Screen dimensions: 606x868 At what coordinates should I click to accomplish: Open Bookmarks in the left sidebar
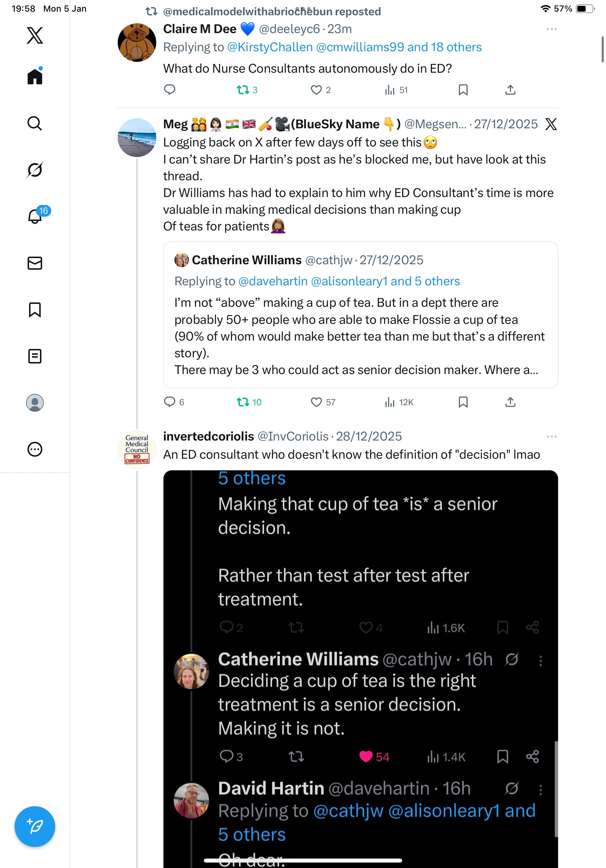click(35, 310)
